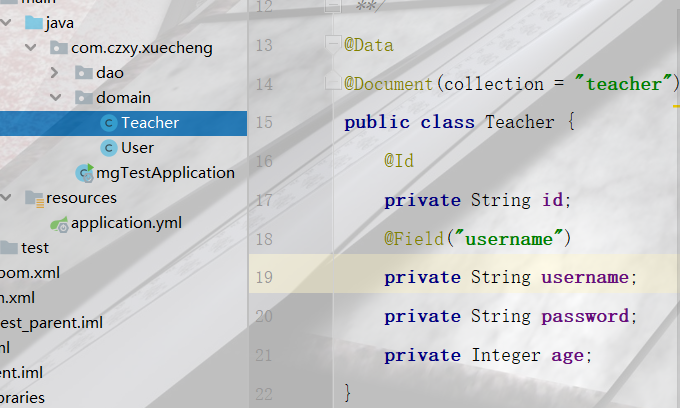This screenshot has height=408, width=680.
Task: Expand the dao package node
Action: click(x=54, y=73)
